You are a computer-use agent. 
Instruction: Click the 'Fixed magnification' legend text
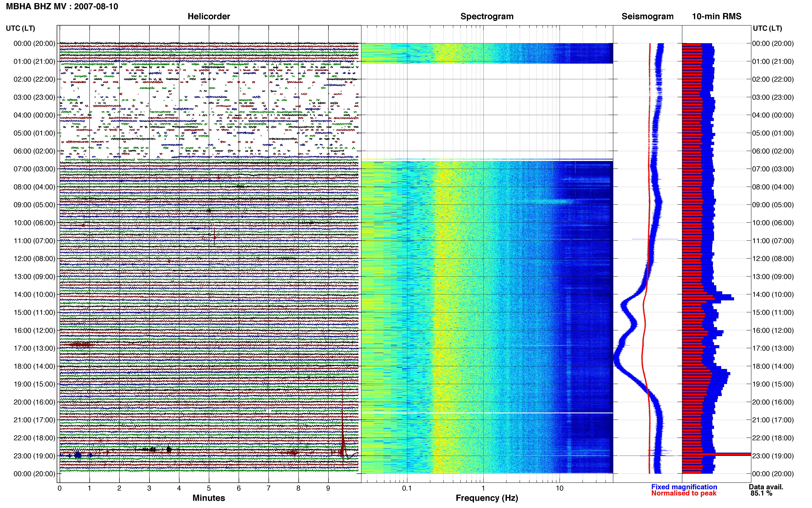(x=684, y=487)
